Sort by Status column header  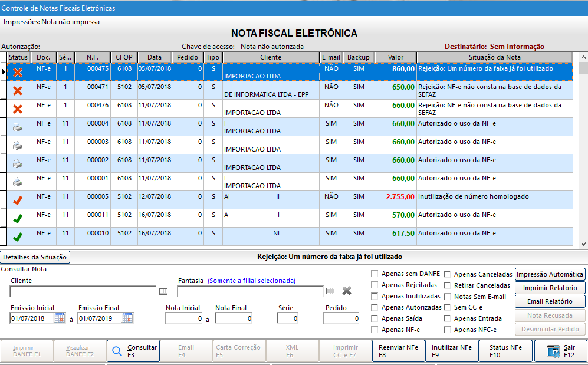coord(18,57)
